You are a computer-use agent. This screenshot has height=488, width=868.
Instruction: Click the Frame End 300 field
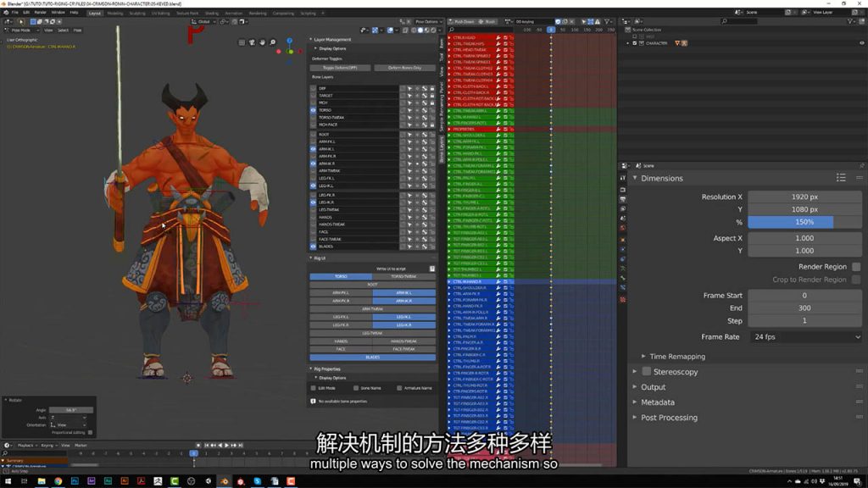[x=805, y=308]
